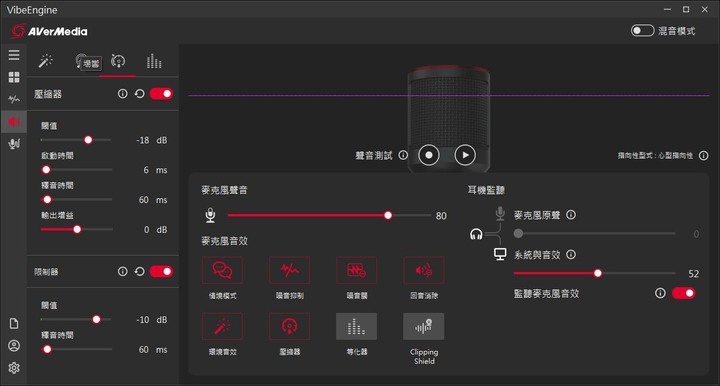Viewport: 720px width, 386px height.
Task: Enable the Clipping Shield tile
Action: pyautogui.click(x=423, y=326)
